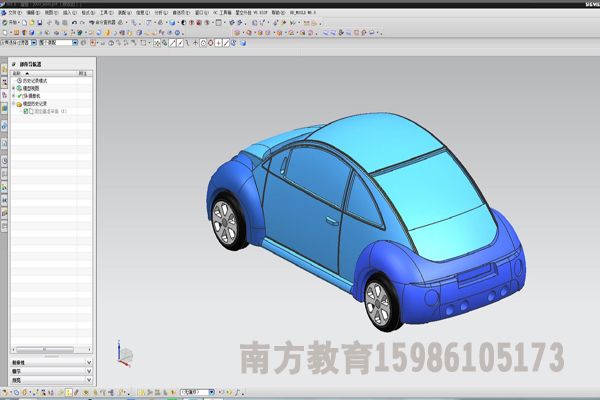The width and height of the screenshot is (600, 400).
Task: Toggle Intersection snap
Action: (x=196, y=43)
